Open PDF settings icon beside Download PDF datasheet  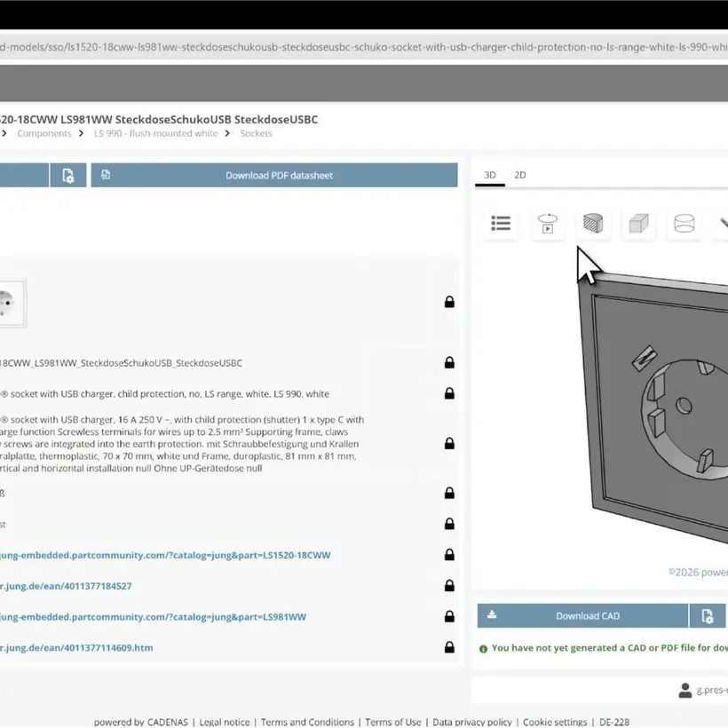[x=67, y=175]
